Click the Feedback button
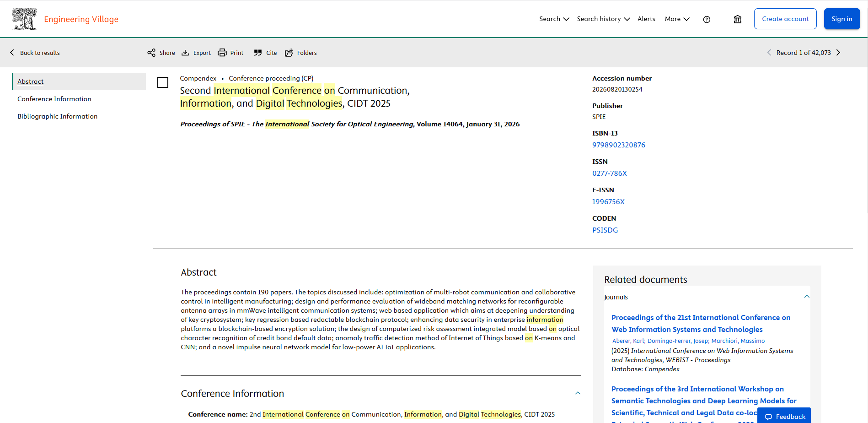Screen dimensions: 868x423 [785, 416]
